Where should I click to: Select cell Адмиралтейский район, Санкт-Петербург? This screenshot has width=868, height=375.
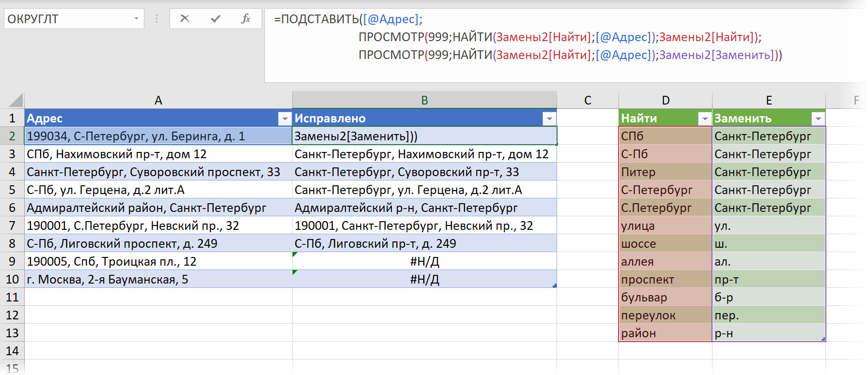(x=158, y=208)
